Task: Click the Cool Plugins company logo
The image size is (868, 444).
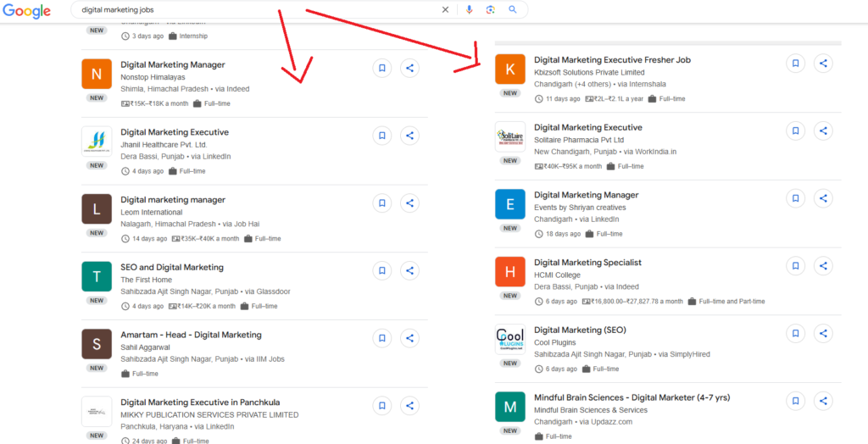Action: click(509, 339)
